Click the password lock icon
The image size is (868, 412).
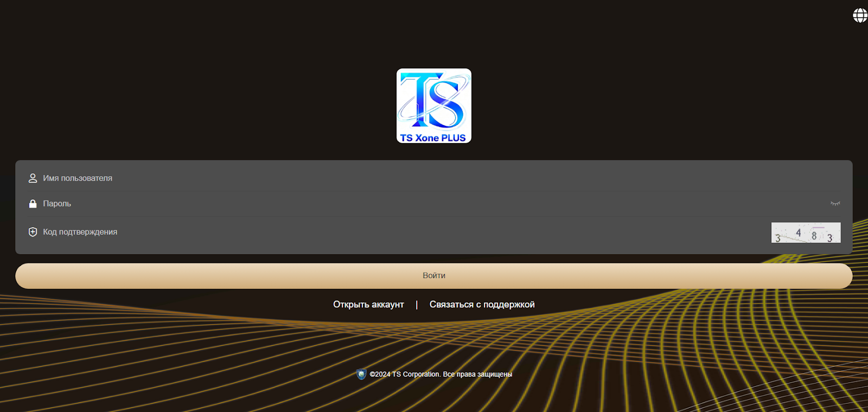33,203
